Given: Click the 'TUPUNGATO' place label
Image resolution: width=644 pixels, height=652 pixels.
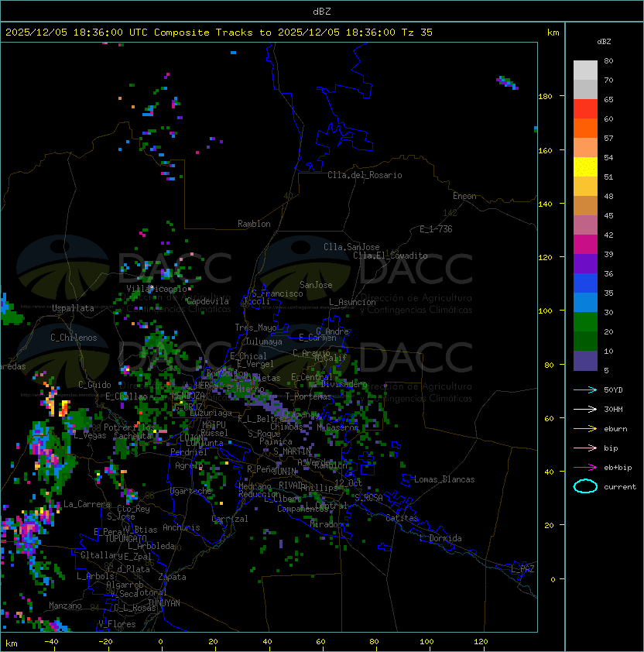Looking at the screenshot, I should 125,539.
